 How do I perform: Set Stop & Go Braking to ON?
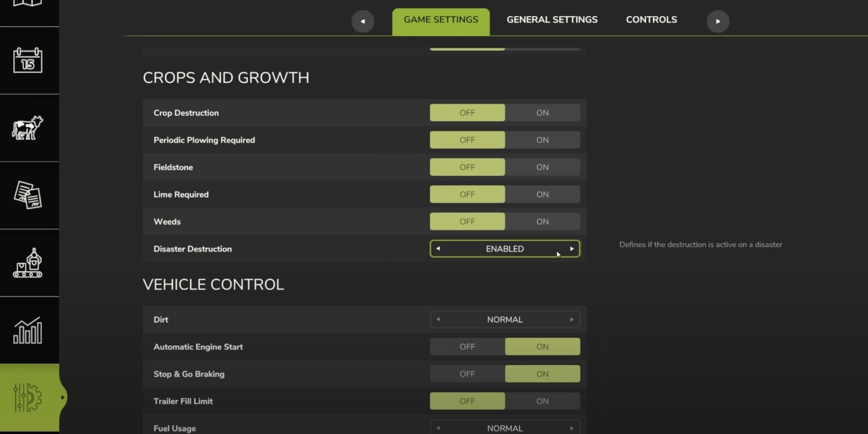[542, 374]
